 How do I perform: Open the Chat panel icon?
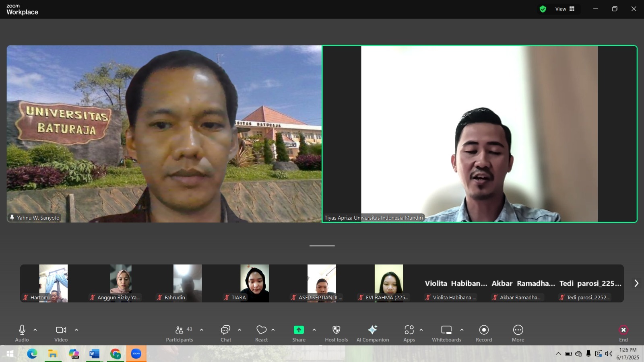point(225,330)
